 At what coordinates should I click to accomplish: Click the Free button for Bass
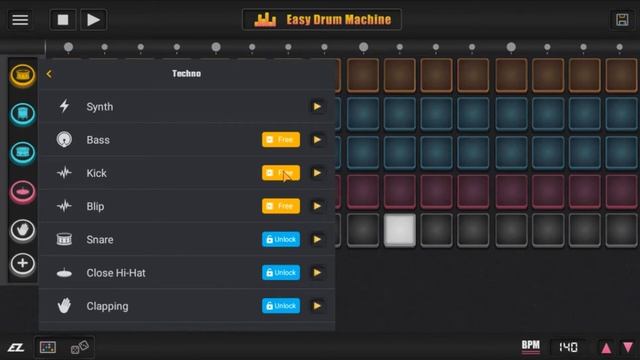[x=281, y=140]
